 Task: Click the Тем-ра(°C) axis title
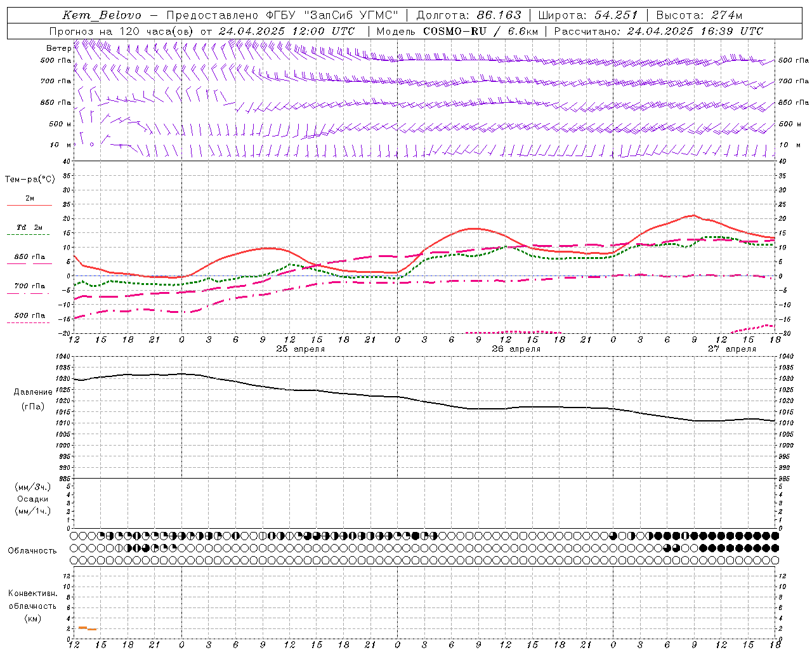pos(30,180)
